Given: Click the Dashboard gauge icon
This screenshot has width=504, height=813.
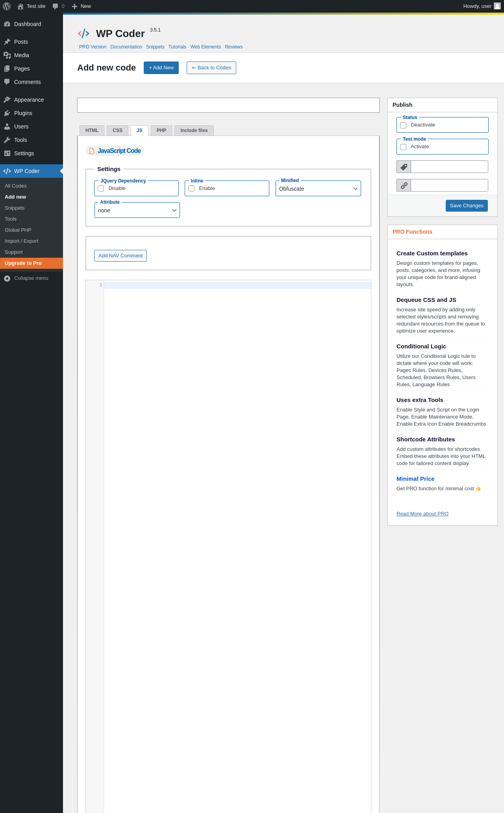Looking at the screenshot, I should (x=7, y=24).
